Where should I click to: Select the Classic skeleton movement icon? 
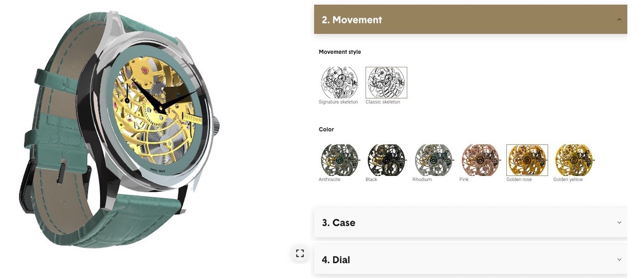386,83
